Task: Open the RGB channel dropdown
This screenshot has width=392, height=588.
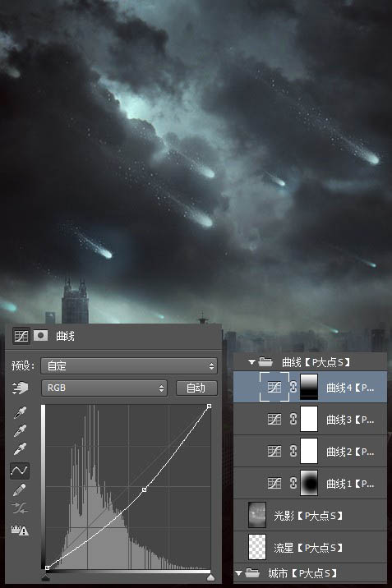Action: 104,388
